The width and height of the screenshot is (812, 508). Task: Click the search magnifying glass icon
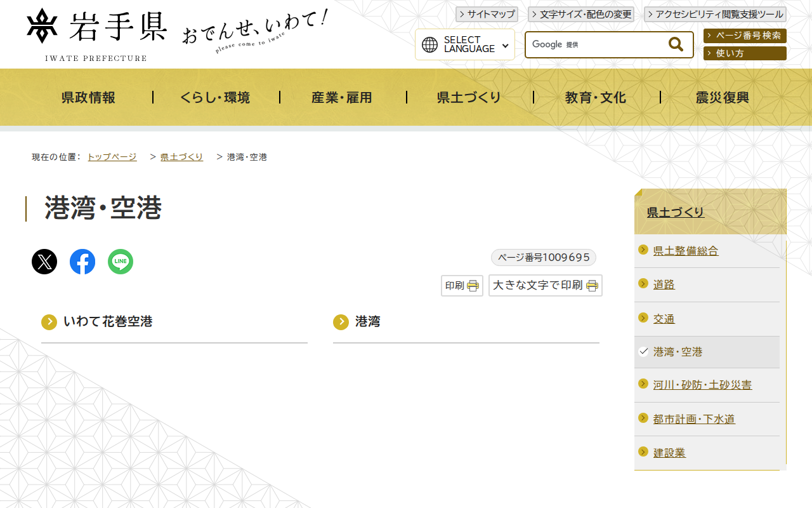pyautogui.click(x=676, y=44)
